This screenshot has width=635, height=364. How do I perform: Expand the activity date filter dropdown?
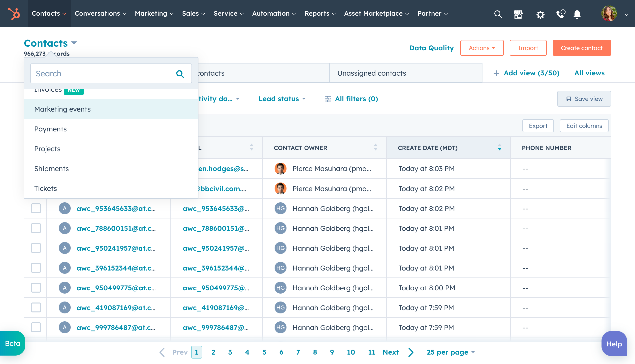click(219, 99)
